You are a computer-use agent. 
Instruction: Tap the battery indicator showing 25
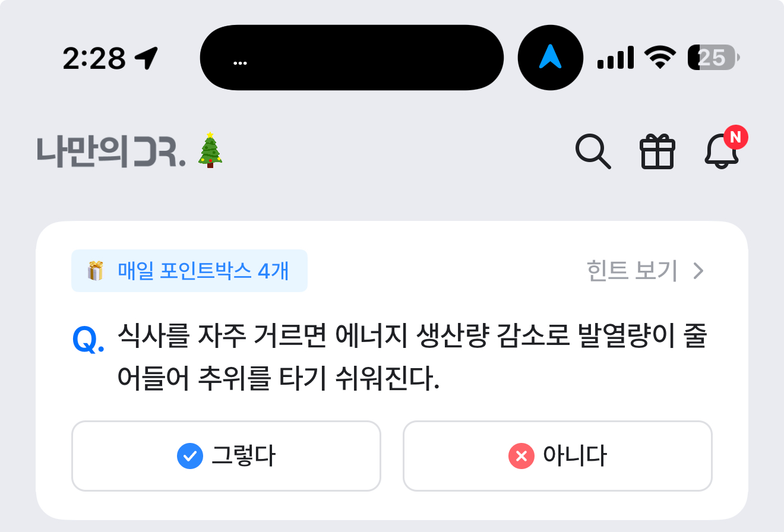coord(714,58)
